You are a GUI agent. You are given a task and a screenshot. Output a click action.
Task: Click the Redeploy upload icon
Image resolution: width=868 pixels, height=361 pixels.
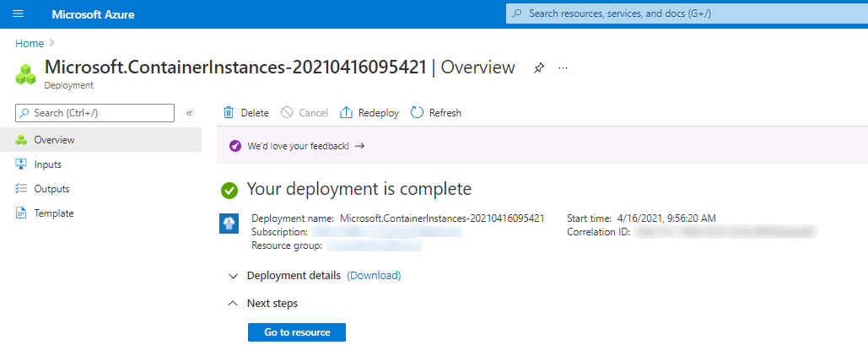(x=346, y=112)
